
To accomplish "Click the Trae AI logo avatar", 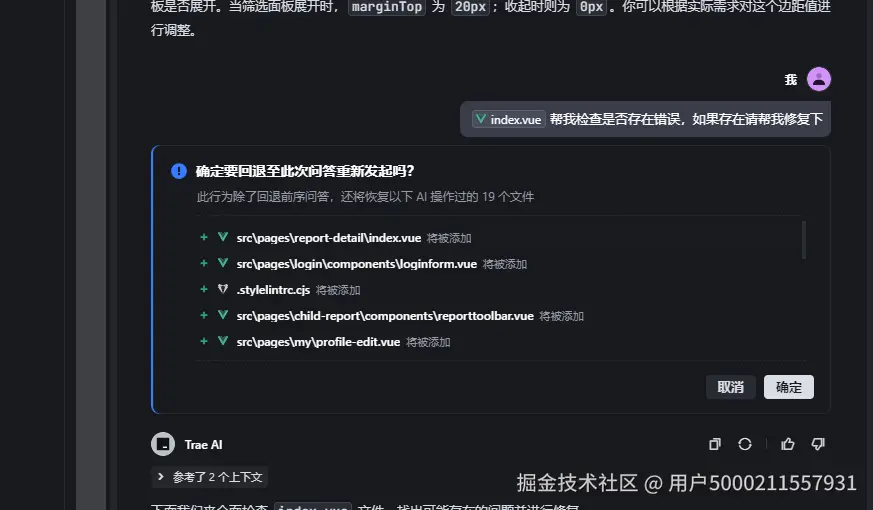I will (x=163, y=444).
